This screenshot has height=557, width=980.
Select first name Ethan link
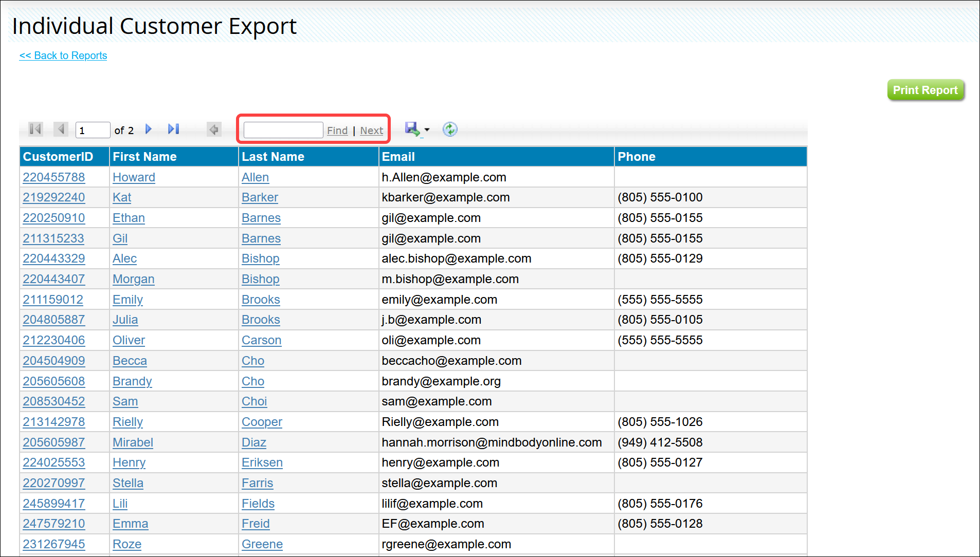[129, 218]
